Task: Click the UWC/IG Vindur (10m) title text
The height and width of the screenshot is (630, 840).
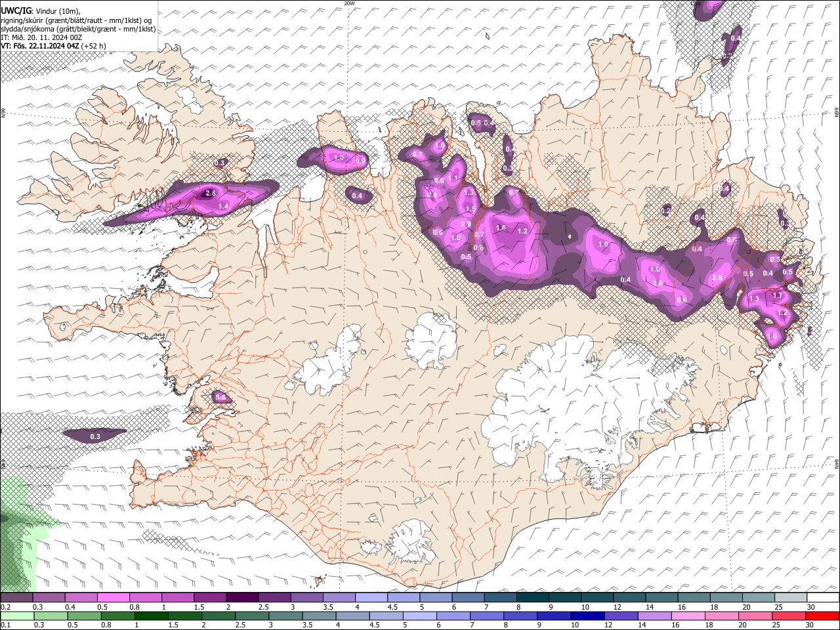Action: coord(40,11)
